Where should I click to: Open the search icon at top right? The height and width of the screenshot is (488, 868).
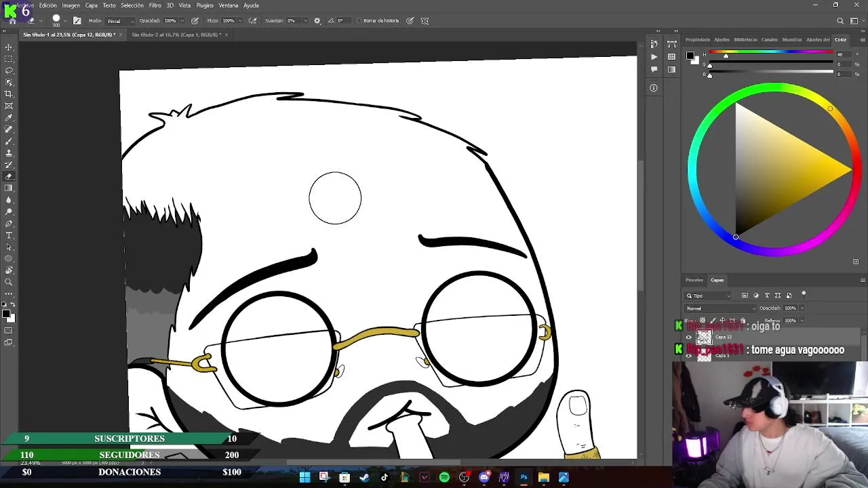click(840, 21)
